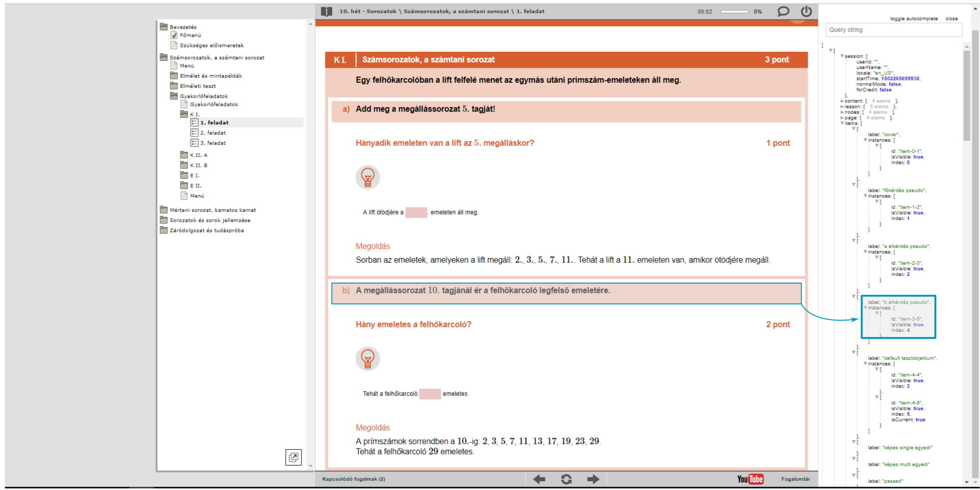
Task: Open the chat speech bubble icon
Action: [783, 11]
